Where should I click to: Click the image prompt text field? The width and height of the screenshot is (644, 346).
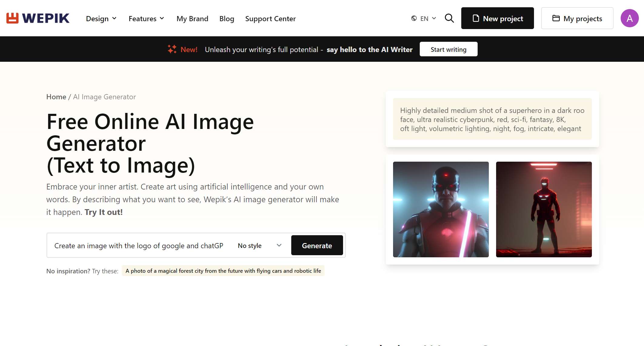pos(139,245)
